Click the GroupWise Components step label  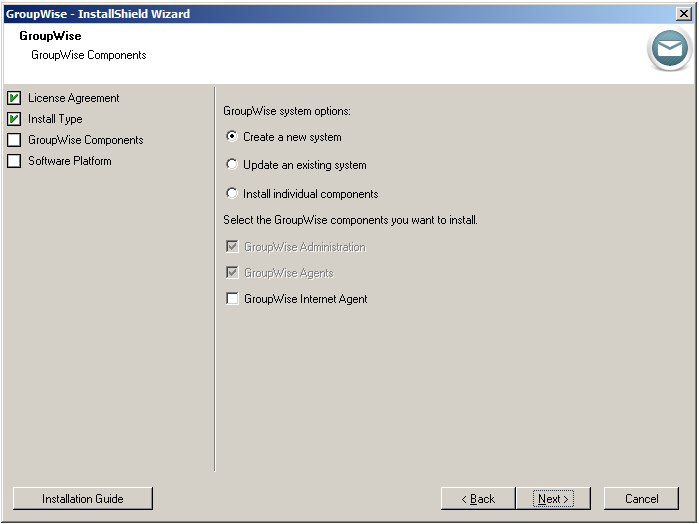click(85, 140)
